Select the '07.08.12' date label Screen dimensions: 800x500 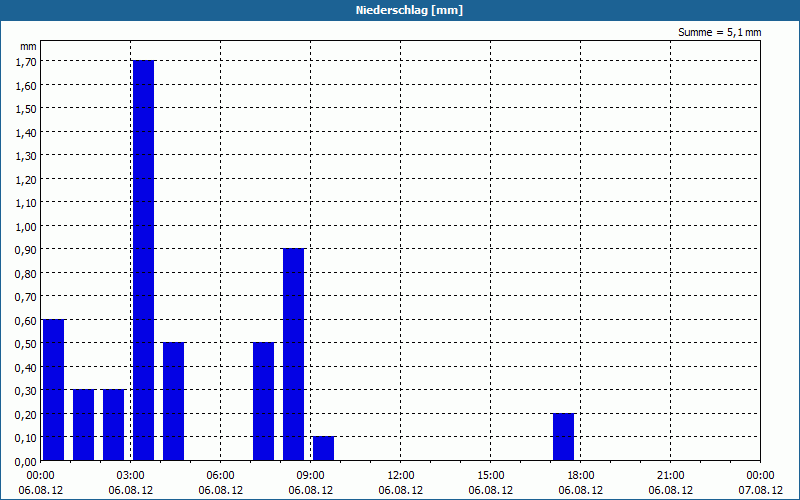[760, 490]
